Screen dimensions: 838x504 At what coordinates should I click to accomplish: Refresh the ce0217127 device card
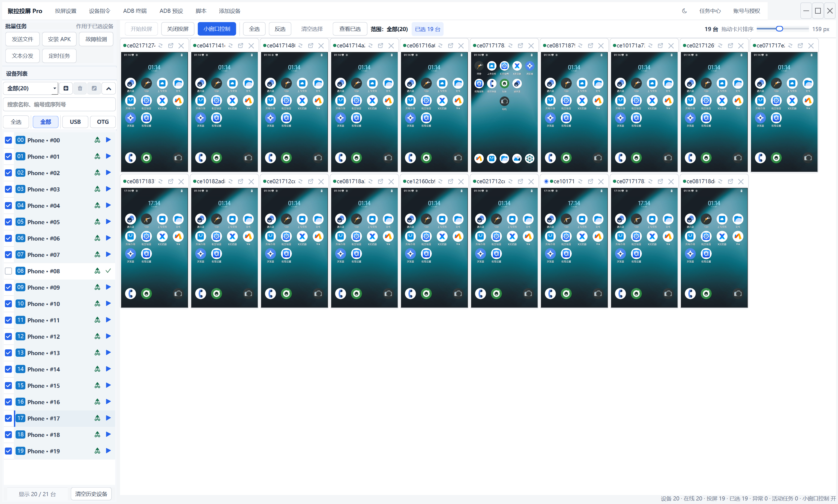point(160,46)
